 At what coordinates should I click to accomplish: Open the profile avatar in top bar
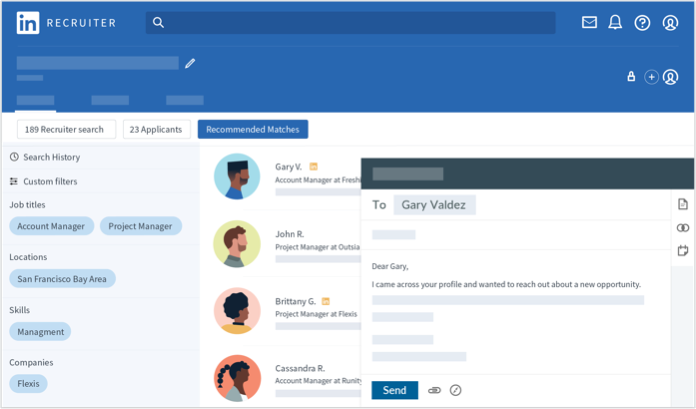670,23
